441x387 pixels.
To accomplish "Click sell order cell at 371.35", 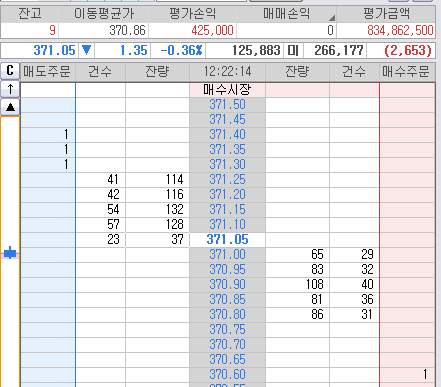I will 48,150.
